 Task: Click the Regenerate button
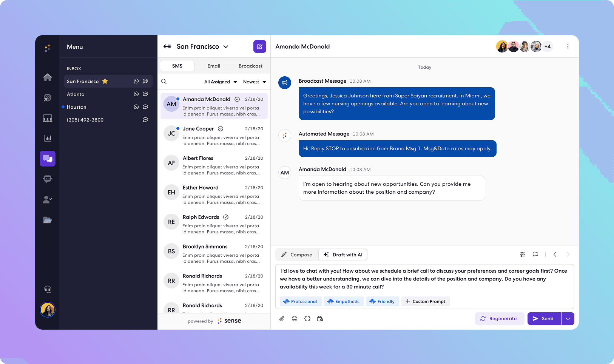500,319
